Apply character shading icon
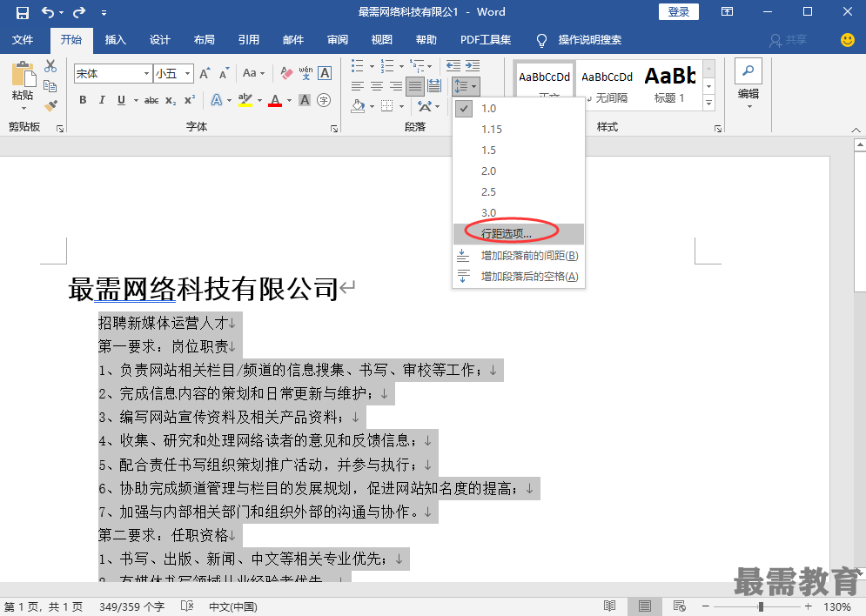Viewport: 866px width, 616px height. [305, 100]
